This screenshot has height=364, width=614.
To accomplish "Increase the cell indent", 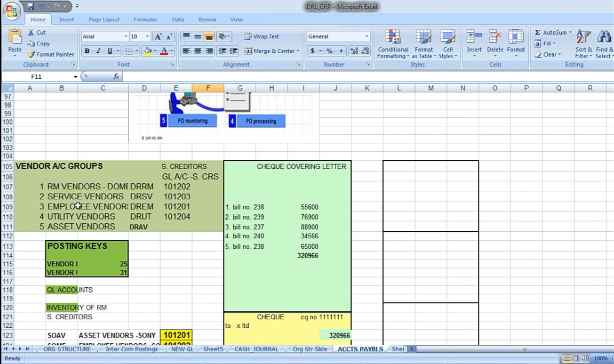I will point(234,51).
